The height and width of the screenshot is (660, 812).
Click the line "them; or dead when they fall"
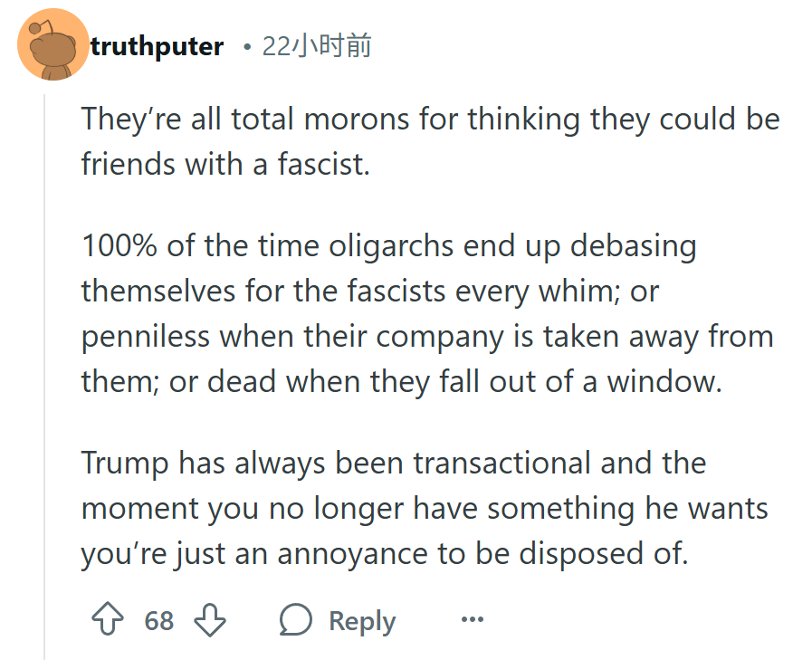tap(401, 382)
